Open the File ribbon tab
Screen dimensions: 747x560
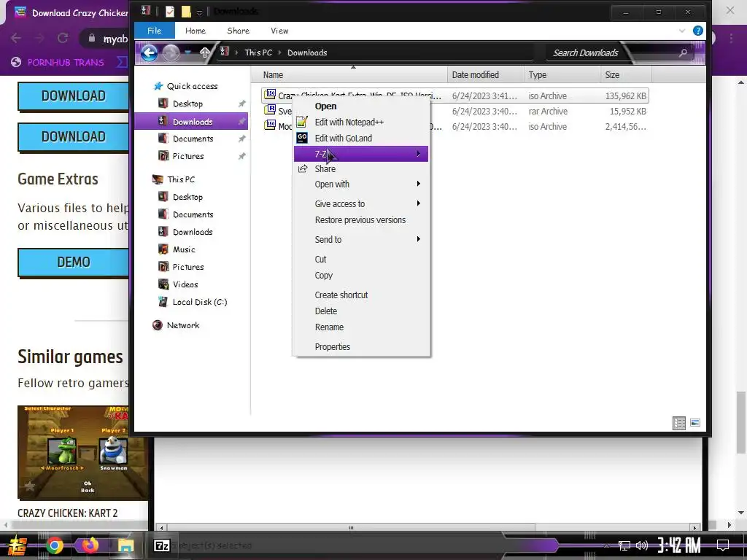pos(155,31)
